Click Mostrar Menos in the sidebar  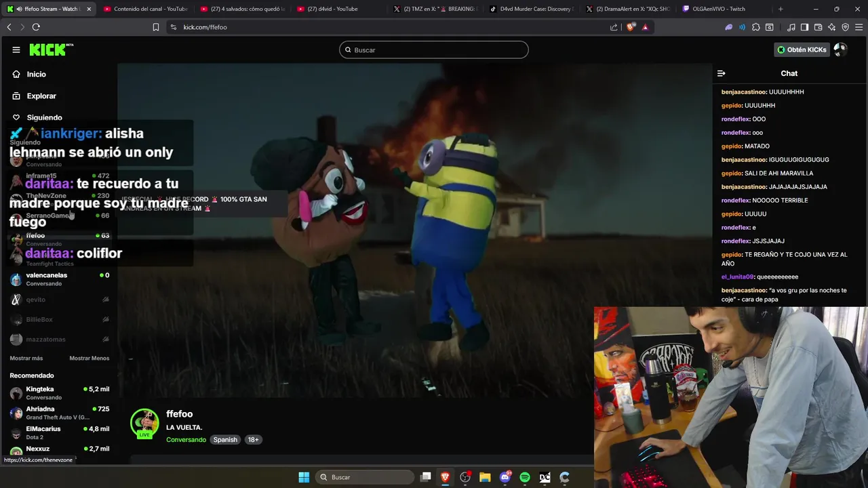click(89, 358)
